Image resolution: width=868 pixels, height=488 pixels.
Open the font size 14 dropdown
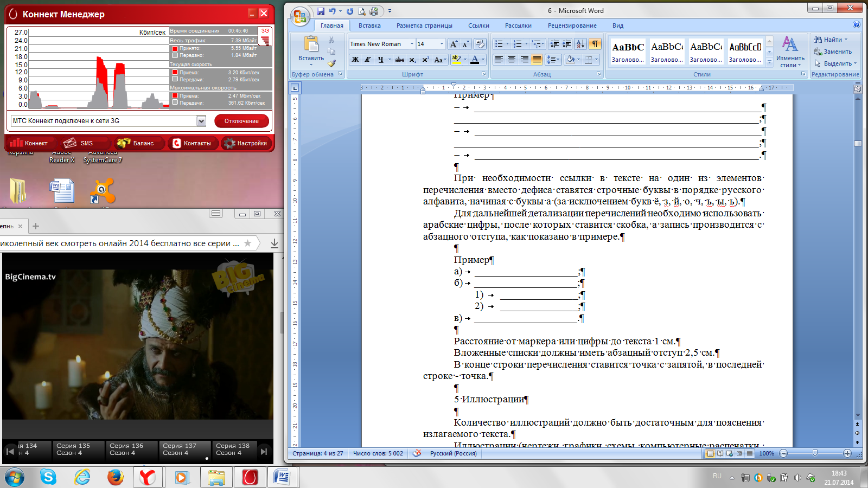[442, 44]
